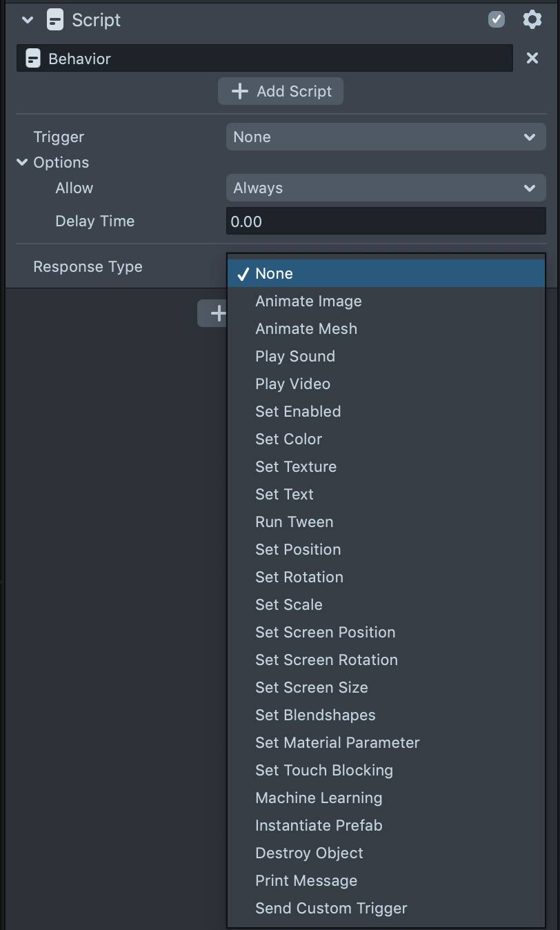
Task: Choose Run Tween in the dropdown
Action: 294,522
